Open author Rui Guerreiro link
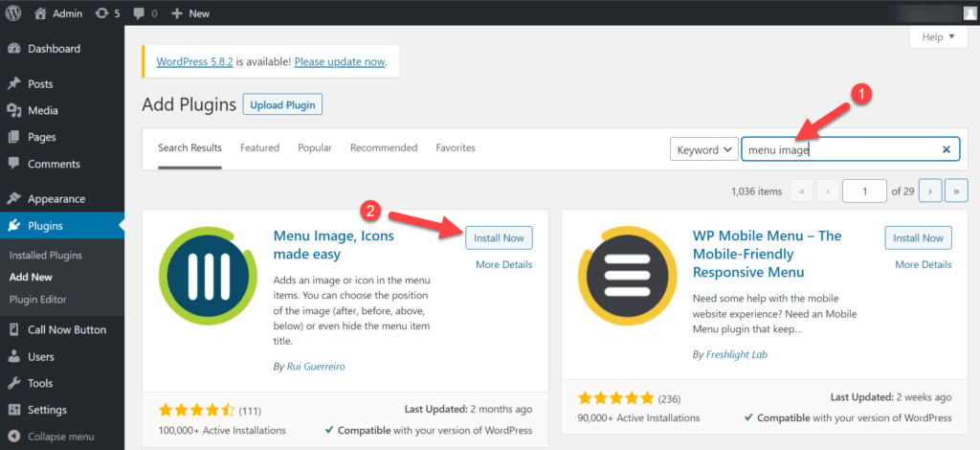This screenshot has width=980, height=450. coord(316,367)
